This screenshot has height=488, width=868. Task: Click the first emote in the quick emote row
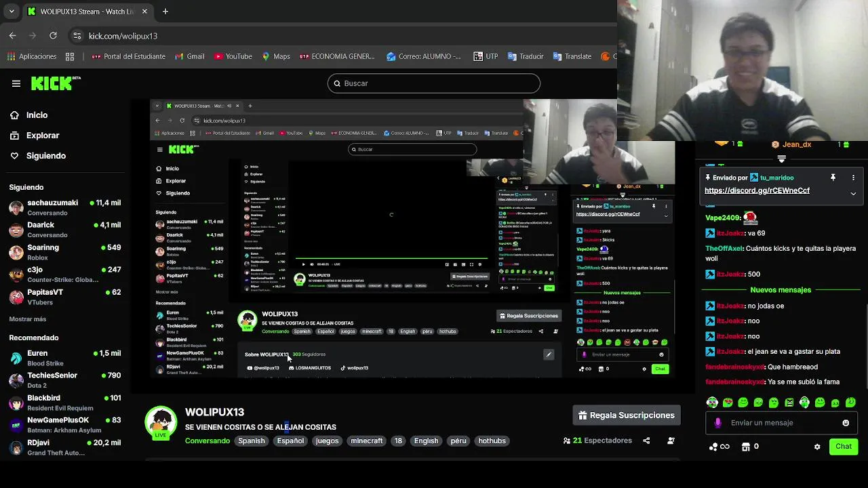(x=712, y=403)
